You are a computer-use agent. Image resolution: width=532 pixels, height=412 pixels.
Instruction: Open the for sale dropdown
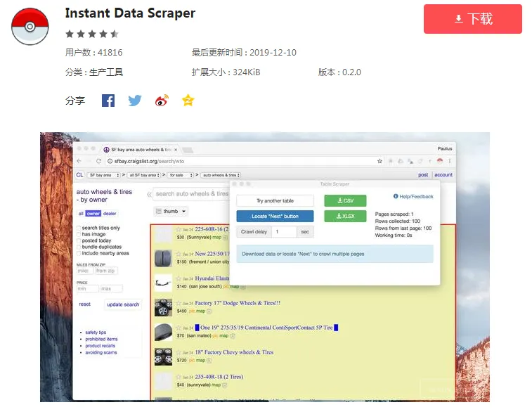point(180,175)
